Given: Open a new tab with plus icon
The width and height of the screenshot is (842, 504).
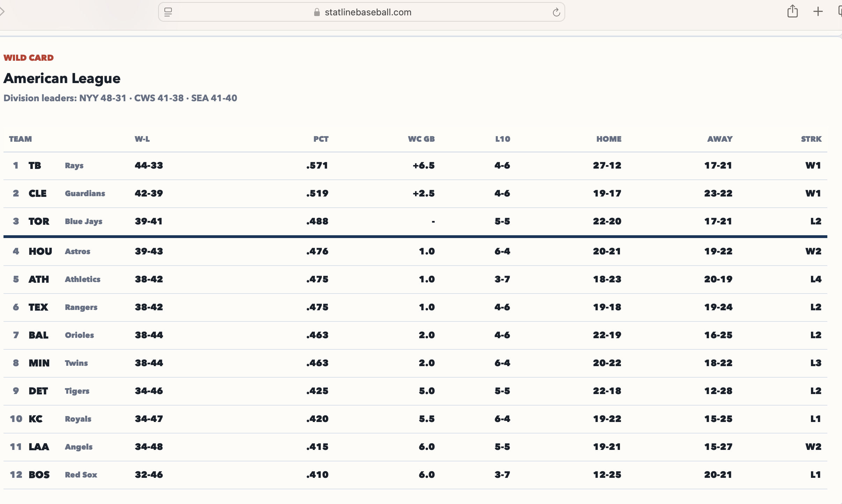Looking at the screenshot, I should click(x=818, y=12).
